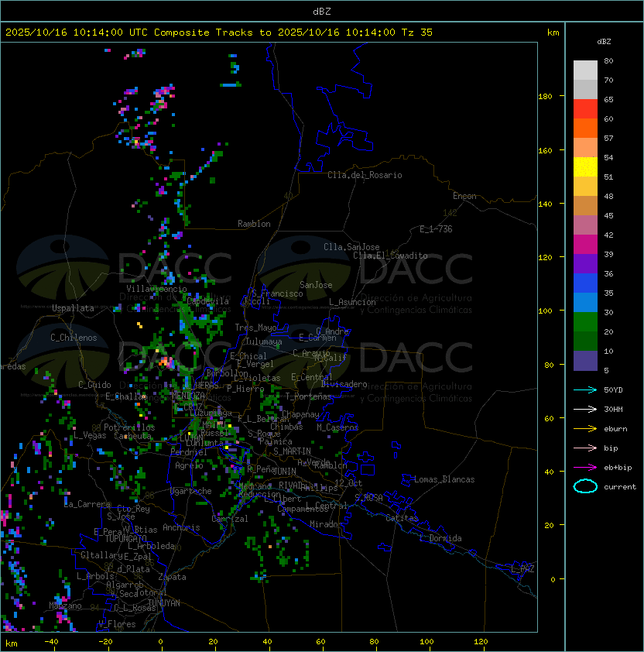This screenshot has width=644, height=652.
Task: Click the 'Clla.del_Rosario' map label
Action: click(x=365, y=175)
